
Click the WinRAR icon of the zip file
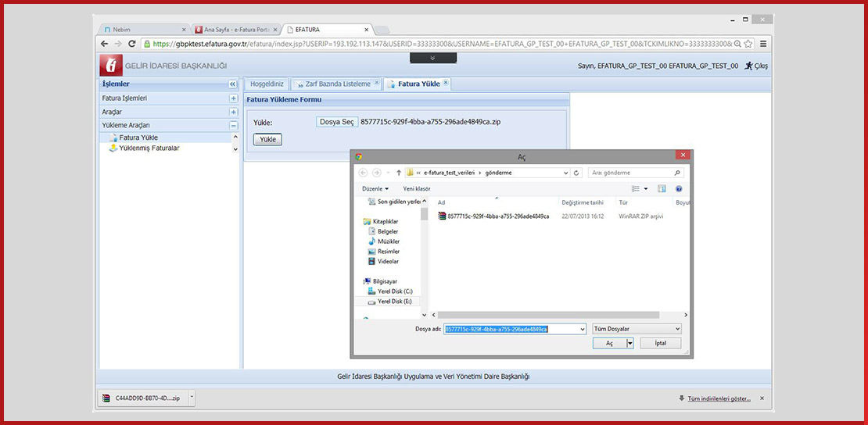(x=442, y=216)
